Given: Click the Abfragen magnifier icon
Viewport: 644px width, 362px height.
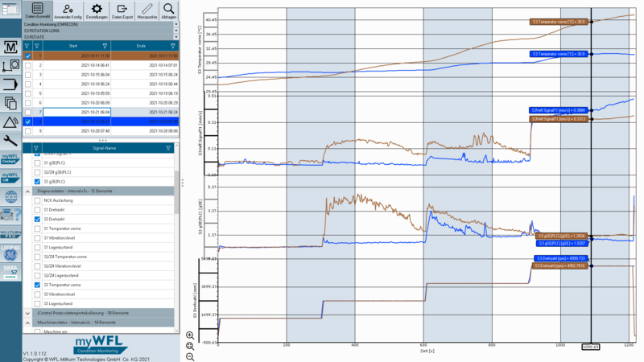Looking at the screenshot, I should (x=168, y=10).
